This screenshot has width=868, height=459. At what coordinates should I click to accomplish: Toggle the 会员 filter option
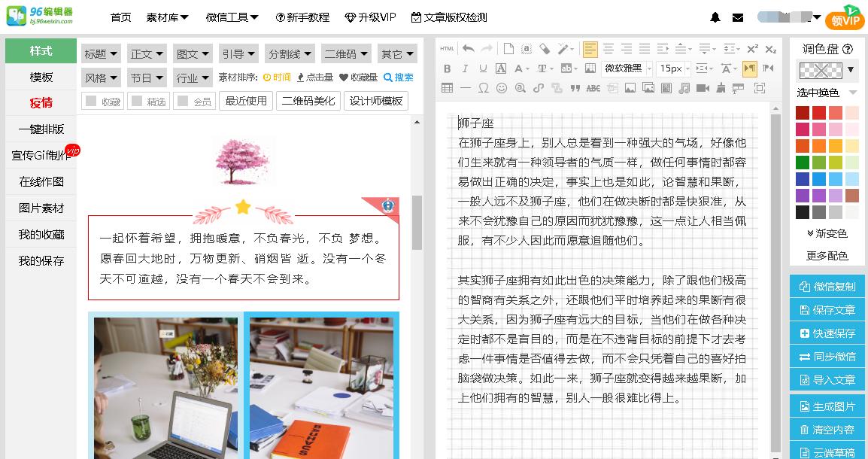point(194,101)
